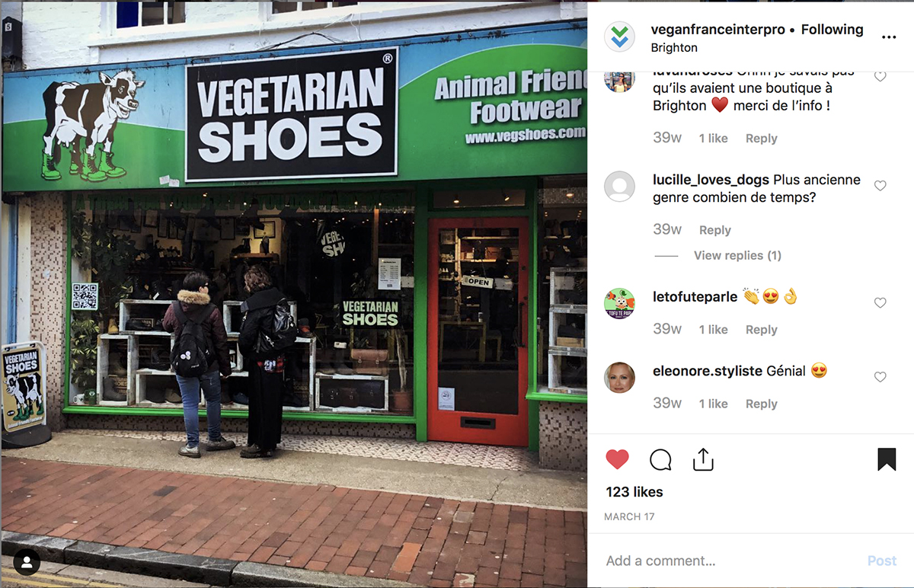Expand View replies (1)
This screenshot has width=914, height=588.
click(x=737, y=255)
